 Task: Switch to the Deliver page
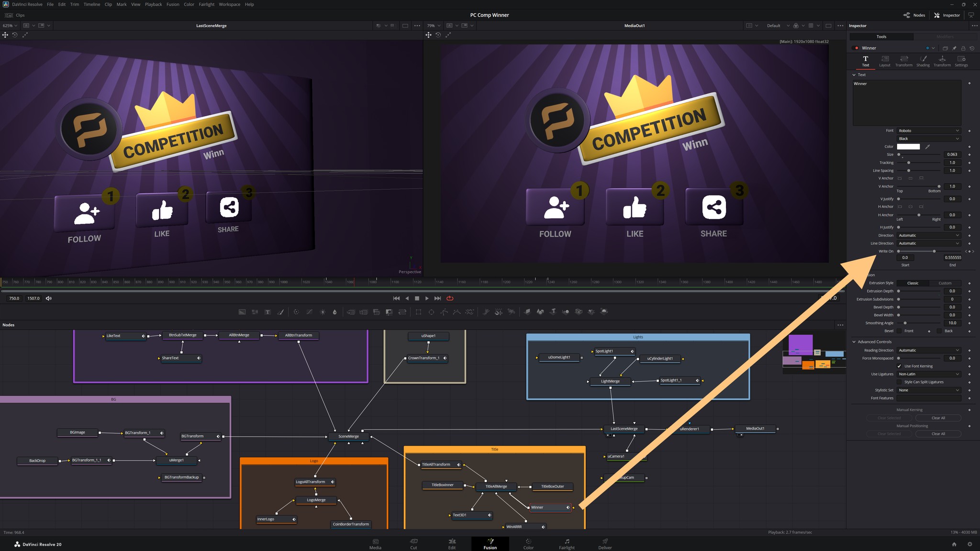click(605, 544)
